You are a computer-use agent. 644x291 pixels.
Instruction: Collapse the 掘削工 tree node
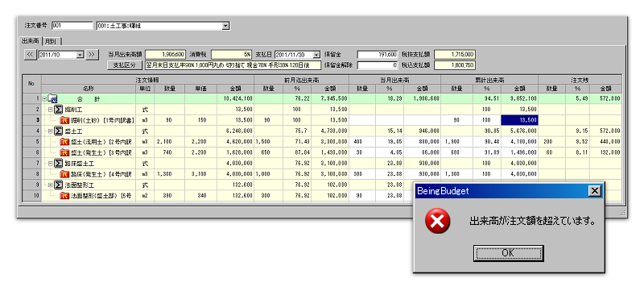pos(51,110)
